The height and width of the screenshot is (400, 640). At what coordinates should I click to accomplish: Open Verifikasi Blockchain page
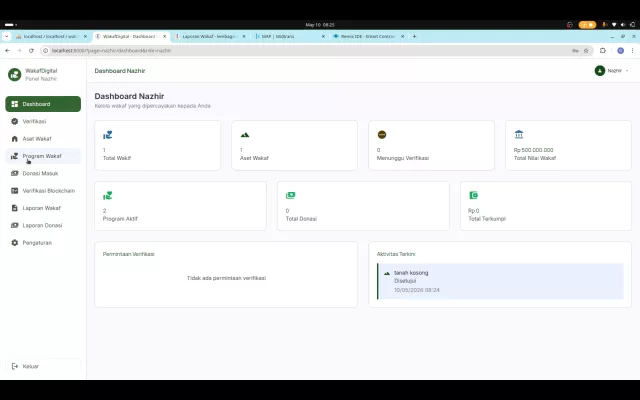43,191
